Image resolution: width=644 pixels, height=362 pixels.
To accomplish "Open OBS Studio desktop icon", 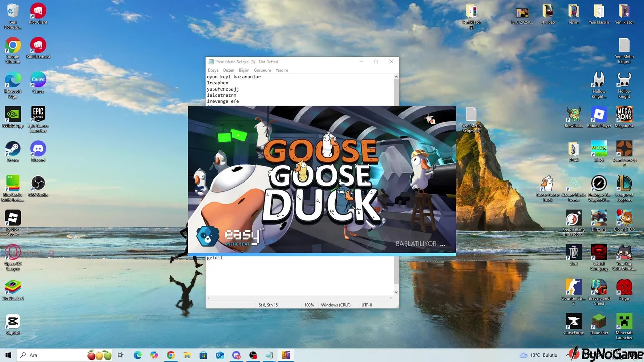I will click(x=38, y=186).
